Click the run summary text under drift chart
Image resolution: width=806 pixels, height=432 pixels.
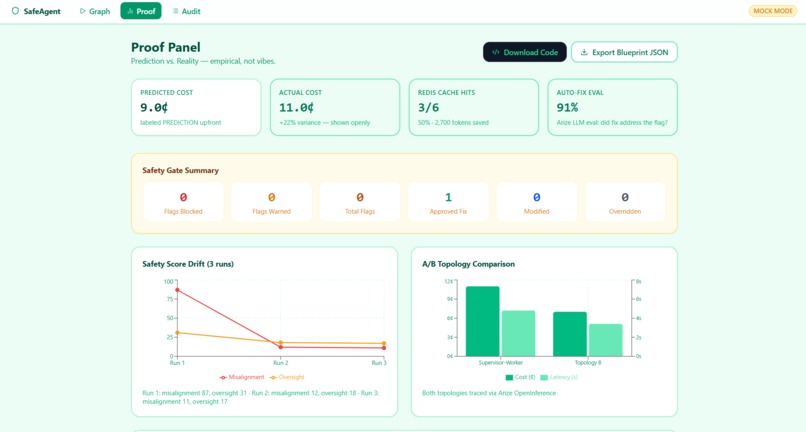261,397
